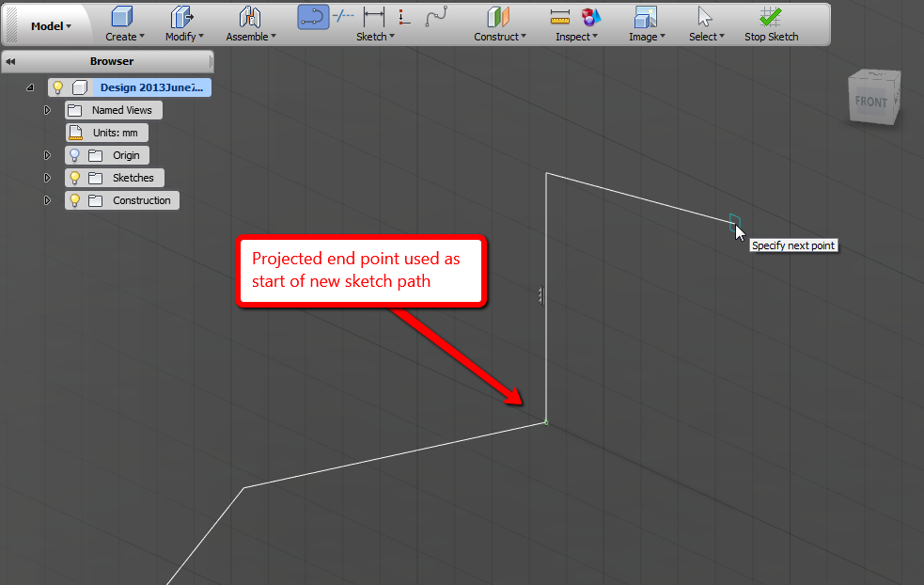Open the Assemble dropdown menu
Viewport: 924px width, 585px height.
tap(251, 37)
